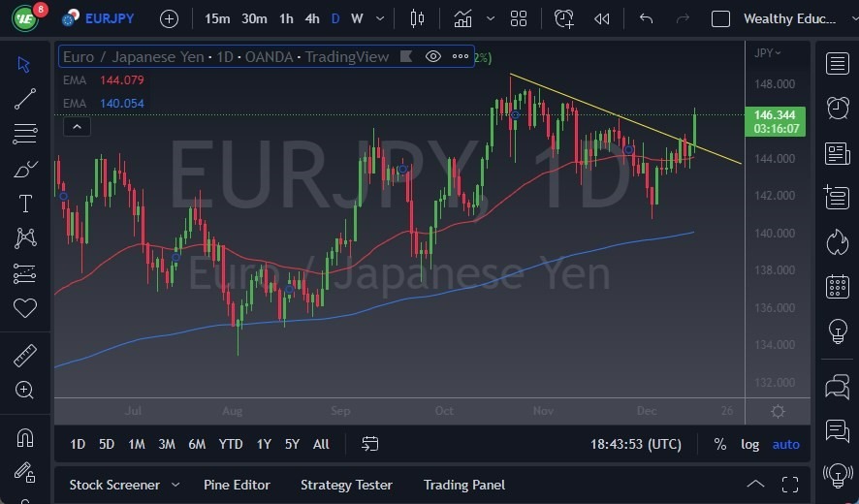
Task: Open the public chats panel
Action: [837, 386]
